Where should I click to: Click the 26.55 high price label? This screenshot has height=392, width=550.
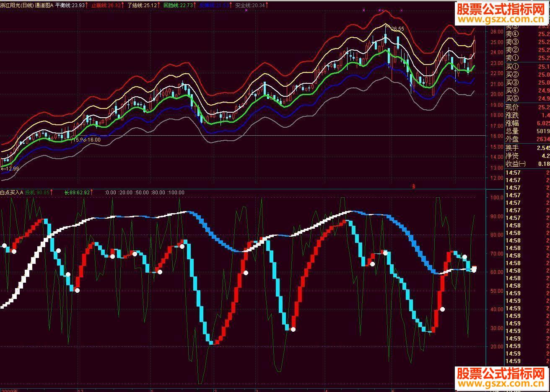397,29
